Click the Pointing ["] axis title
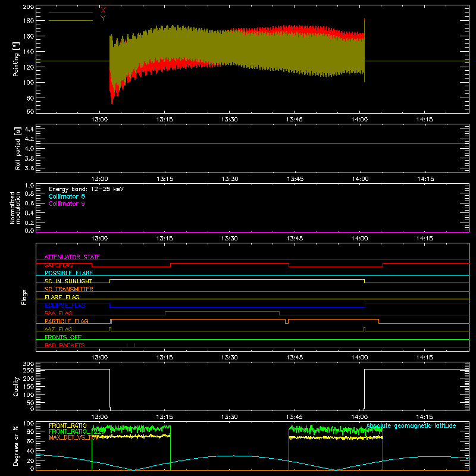476x476 pixels. pos(16,59)
